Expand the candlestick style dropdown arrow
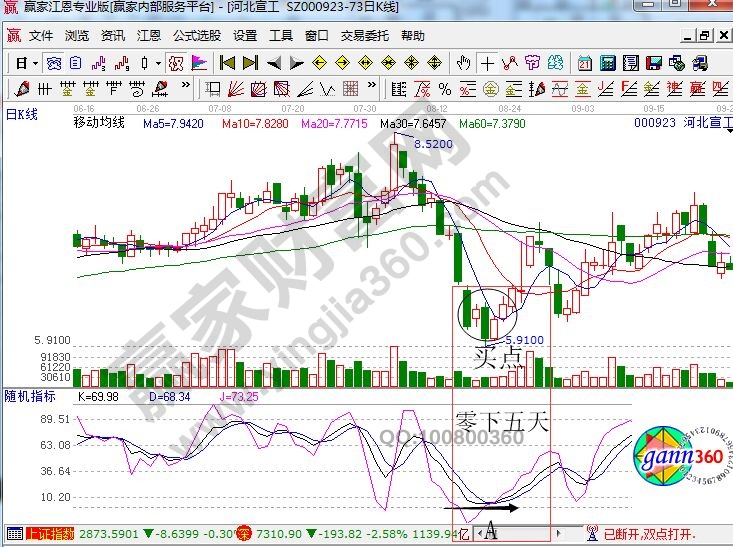The width and height of the screenshot is (733, 547). [x=157, y=62]
